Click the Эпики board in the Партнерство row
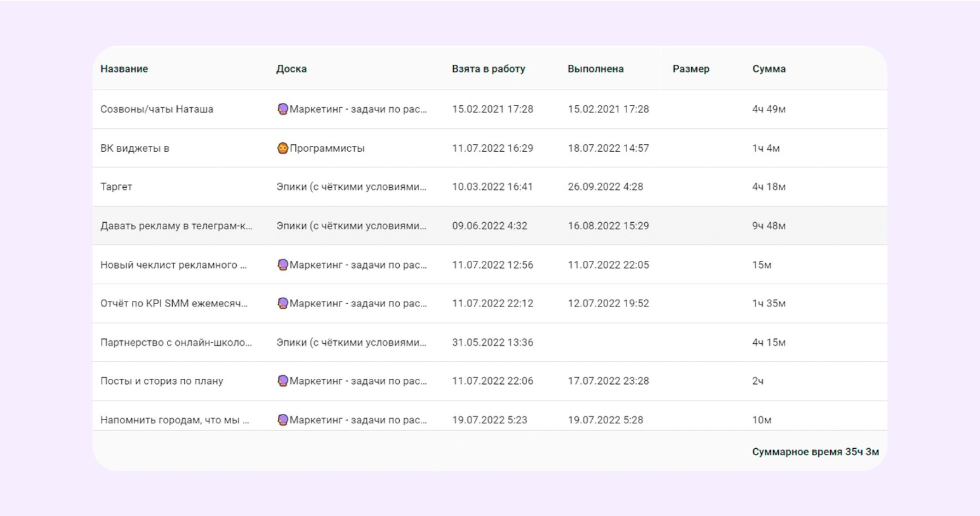980x516 pixels. click(x=351, y=342)
